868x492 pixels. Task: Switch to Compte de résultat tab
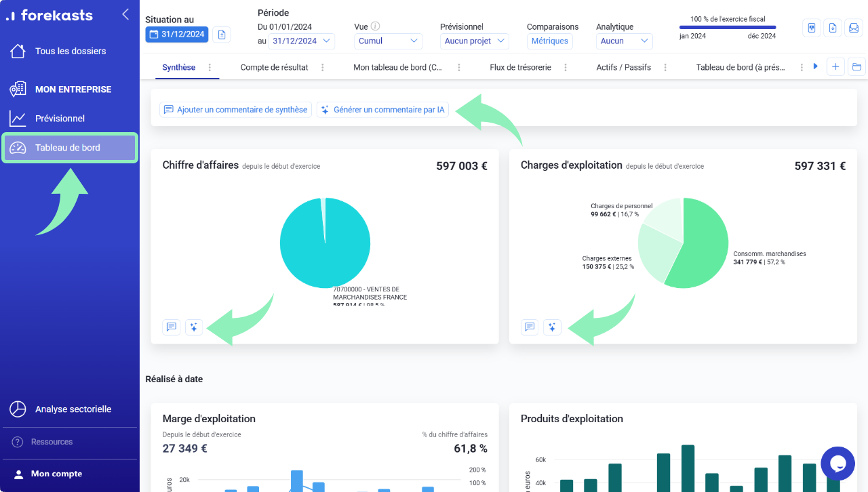click(x=274, y=67)
